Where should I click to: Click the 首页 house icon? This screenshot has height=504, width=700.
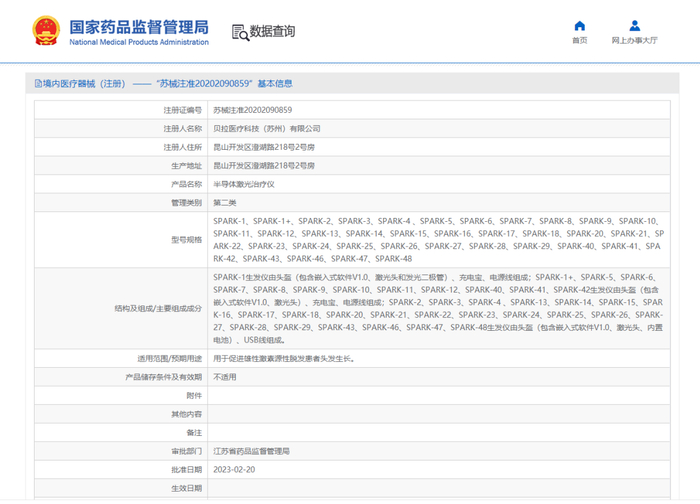[x=579, y=25]
